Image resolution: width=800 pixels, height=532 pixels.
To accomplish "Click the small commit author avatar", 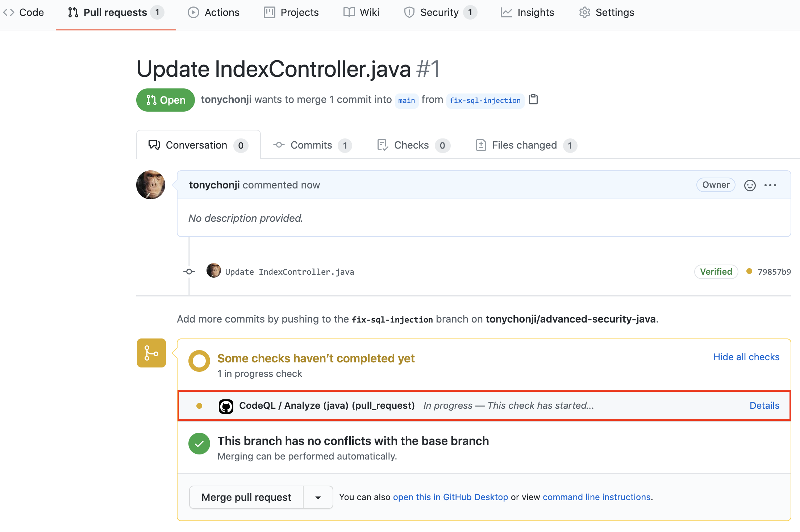I will tap(213, 271).
